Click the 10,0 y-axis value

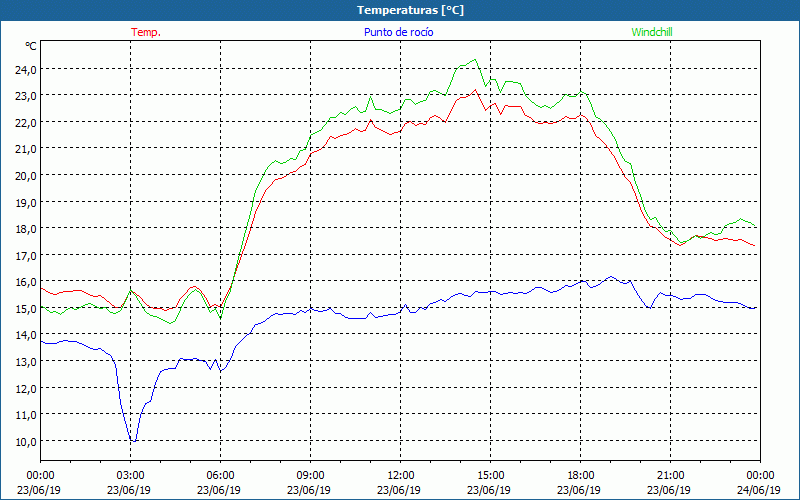[x=25, y=441]
